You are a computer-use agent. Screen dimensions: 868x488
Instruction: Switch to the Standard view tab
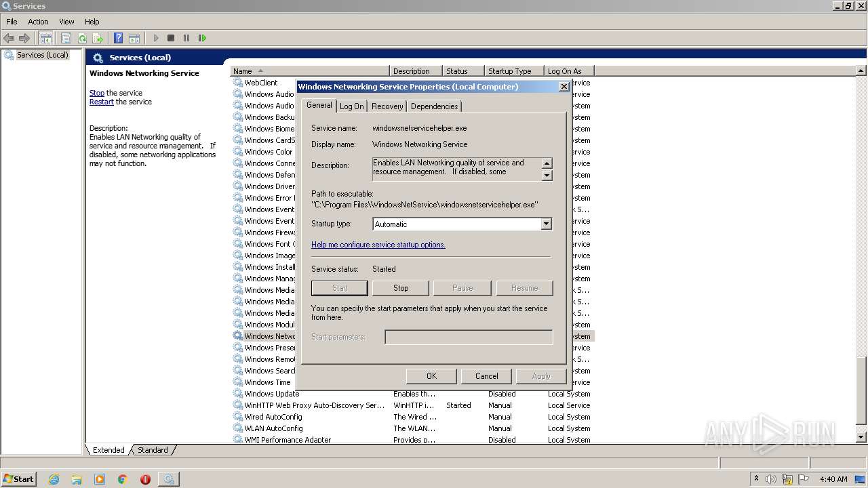tap(153, 450)
